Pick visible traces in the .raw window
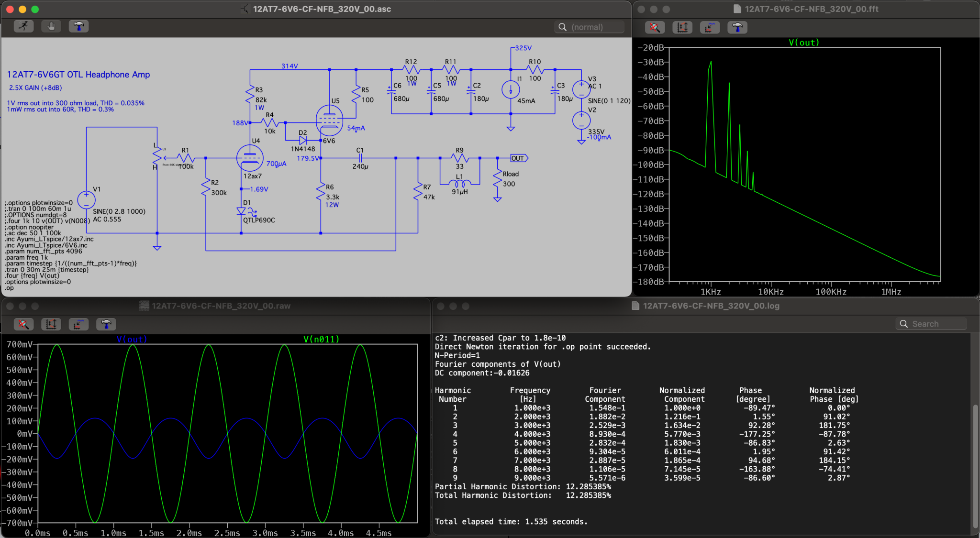Image resolution: width=980 pixels, height=538 pixels. click(x=78, y=324)
